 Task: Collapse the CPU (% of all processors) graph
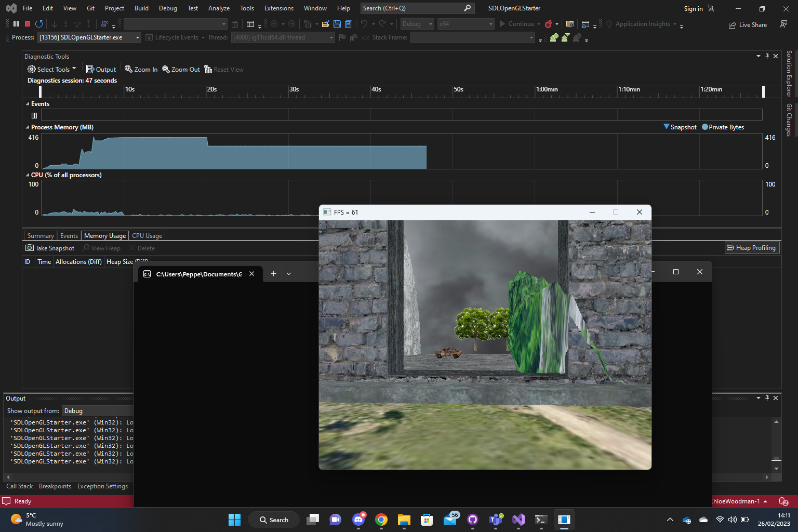pyautogui.click(x=28, y=175)
